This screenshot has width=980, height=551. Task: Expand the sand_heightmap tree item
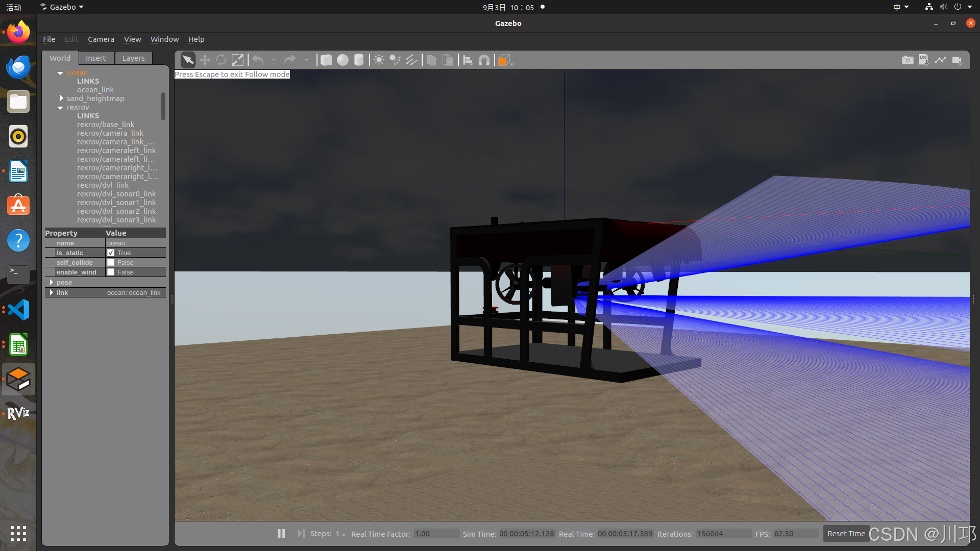coord(61,98)
